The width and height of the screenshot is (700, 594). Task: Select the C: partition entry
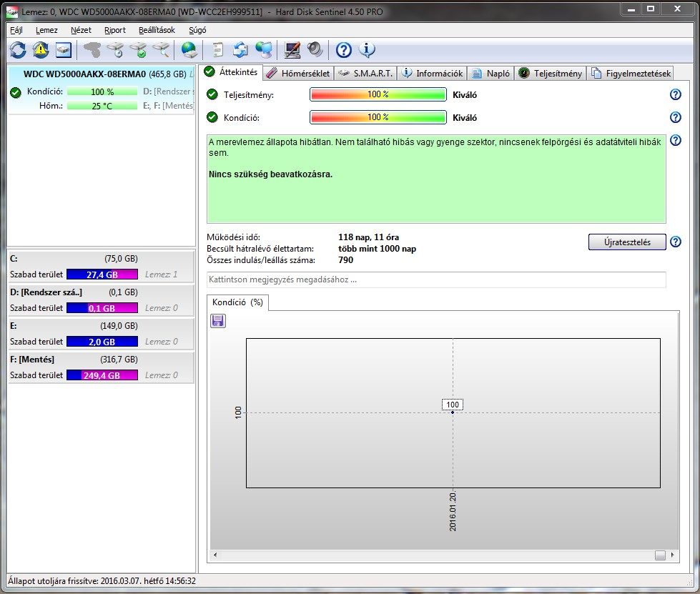pos(102,267)
